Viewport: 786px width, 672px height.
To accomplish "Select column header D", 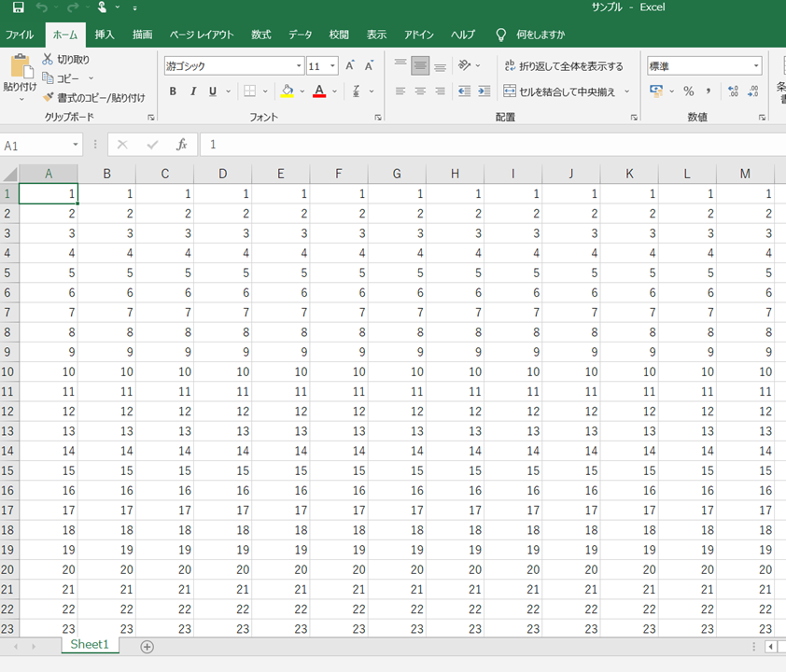I will pos(222,174).
